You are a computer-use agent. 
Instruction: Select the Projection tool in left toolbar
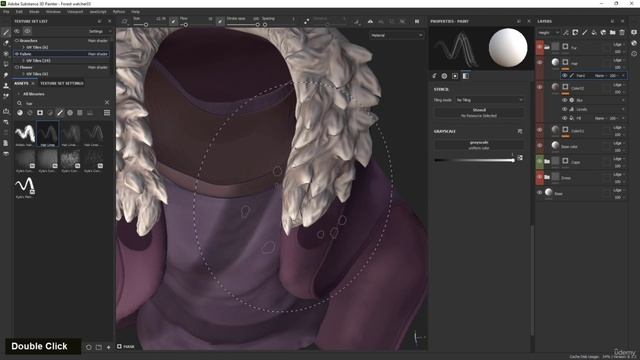pyautogui.click(x=6, y=53)
